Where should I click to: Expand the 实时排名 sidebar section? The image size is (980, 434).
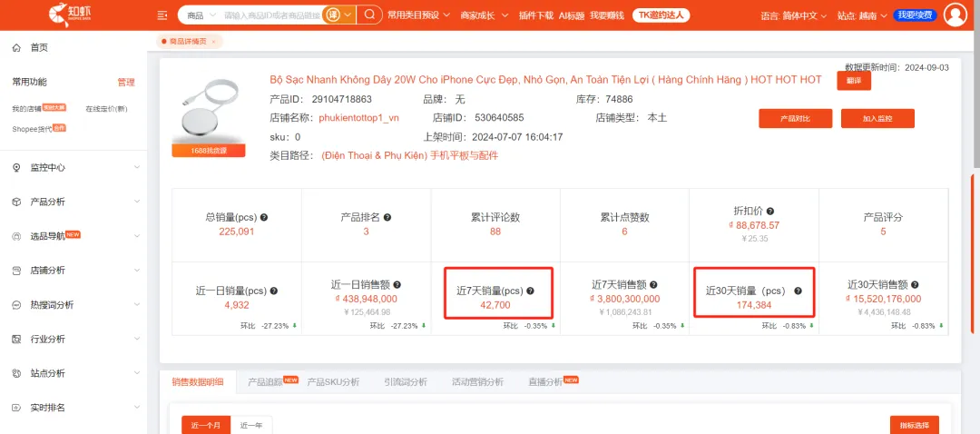137,408
